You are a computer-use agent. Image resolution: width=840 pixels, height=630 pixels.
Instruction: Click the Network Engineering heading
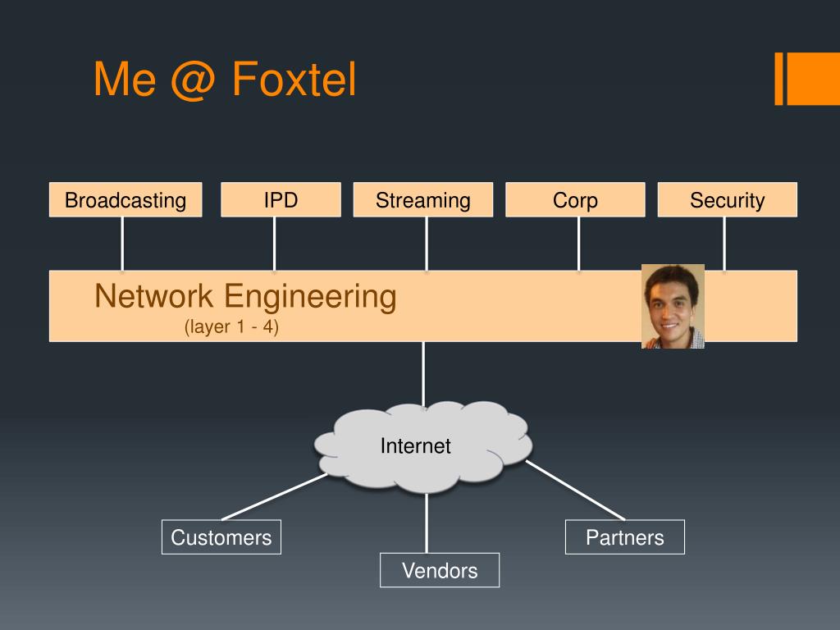[x=245, y=295]
